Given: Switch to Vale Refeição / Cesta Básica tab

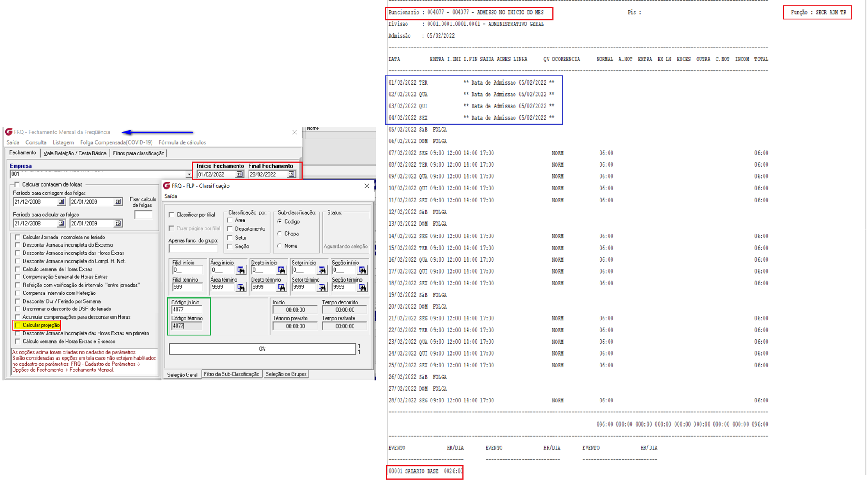Looking at the screenshot, I should (x=75, y=153).
